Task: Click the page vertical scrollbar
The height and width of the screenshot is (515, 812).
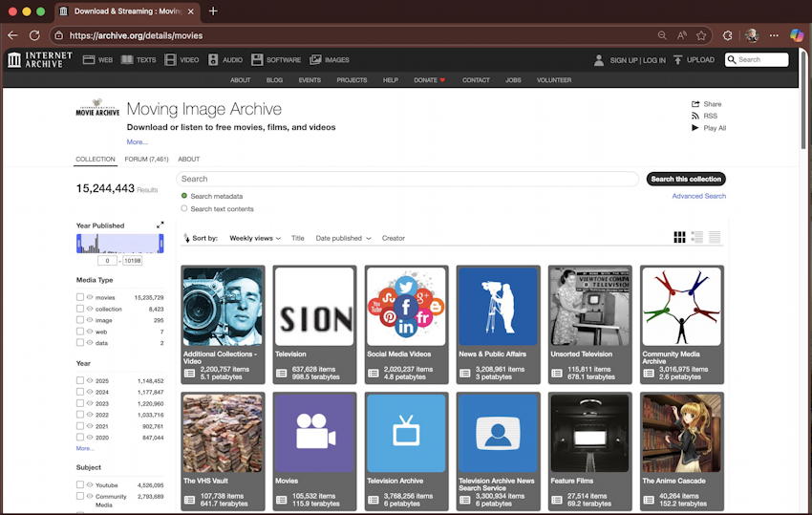Action: pos(803,98)
